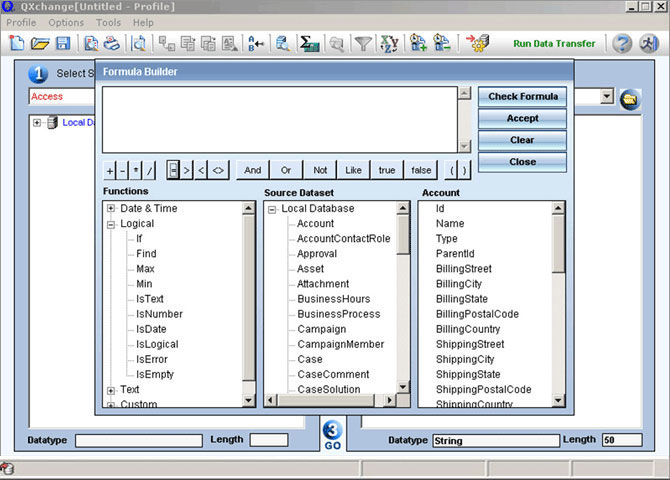
Task: Click inside the formula text area
Action: [x=279, y=120]
